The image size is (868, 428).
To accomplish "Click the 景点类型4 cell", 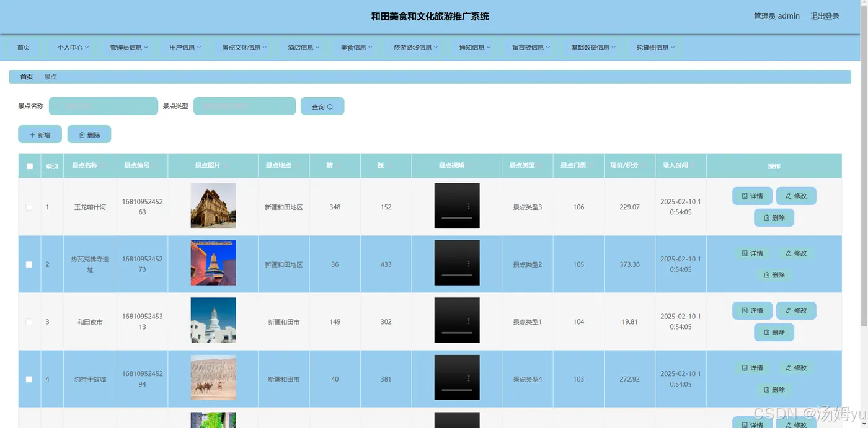I will click(528, 379).
